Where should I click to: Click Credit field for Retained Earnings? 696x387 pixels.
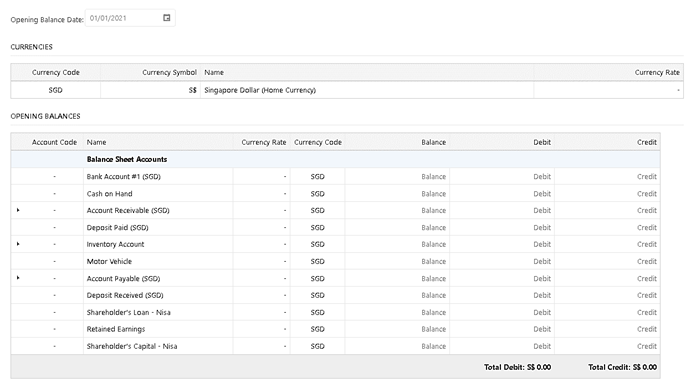(607, 329)
